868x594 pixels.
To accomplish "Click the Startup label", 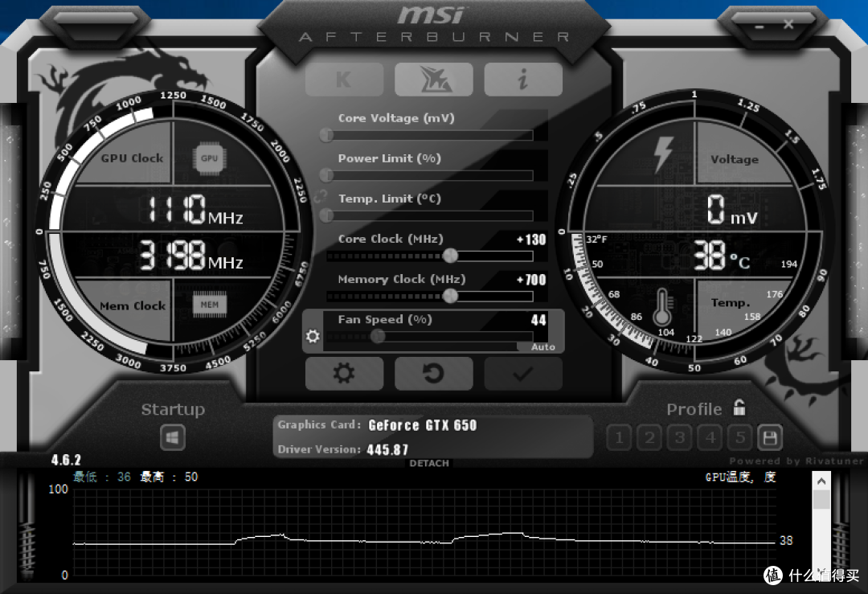I will click(x=173, y=410).
